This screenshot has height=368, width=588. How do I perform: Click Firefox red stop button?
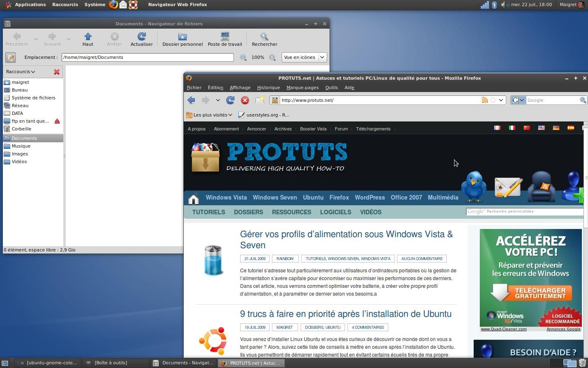pos(245,100)
